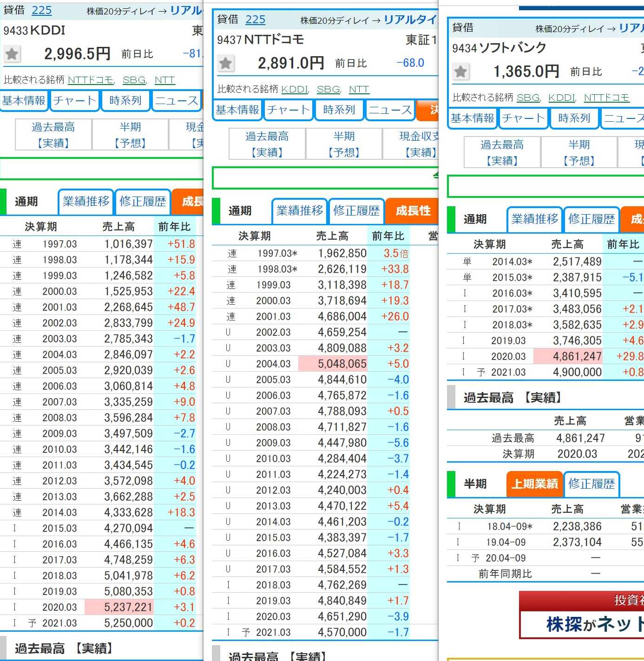The width and height of the screenshot is (644, 661).
Task: Select the 修正履歴 tab in the KDDI panel
Action: 143,202
